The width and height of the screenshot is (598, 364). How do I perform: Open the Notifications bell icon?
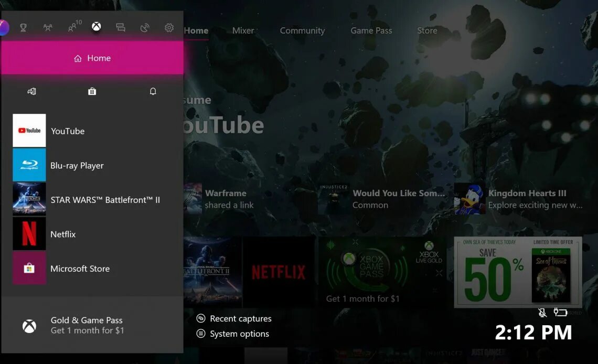[153, 91]
